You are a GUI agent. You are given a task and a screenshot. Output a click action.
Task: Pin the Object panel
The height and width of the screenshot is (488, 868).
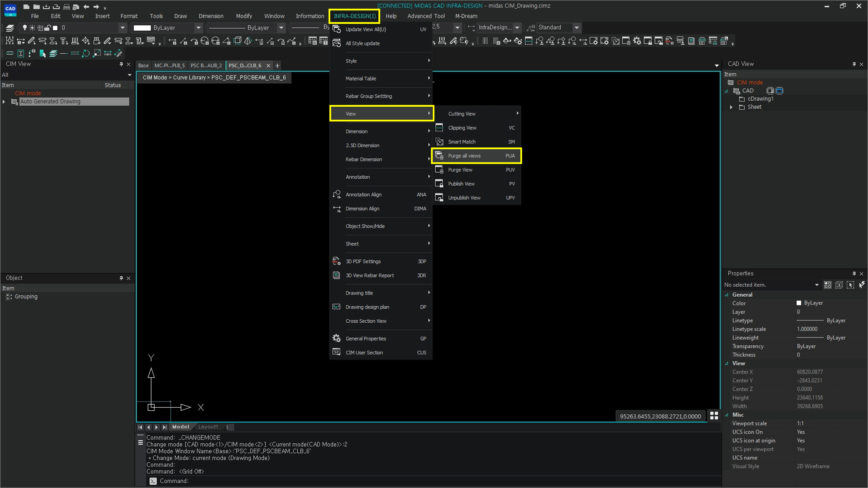click(x=121, y=278)
